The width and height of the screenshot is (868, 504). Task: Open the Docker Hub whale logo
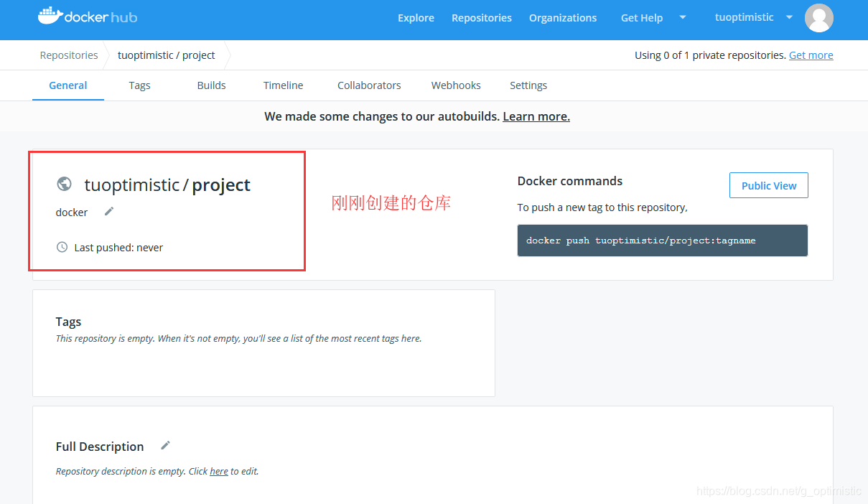point(87,17)
